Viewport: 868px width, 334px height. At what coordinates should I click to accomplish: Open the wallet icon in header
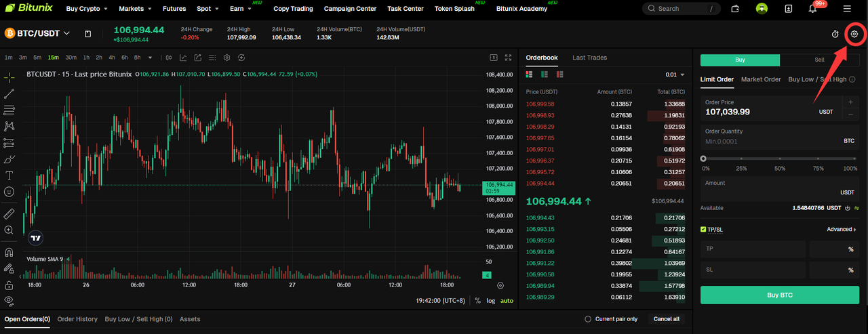(736, 9)
